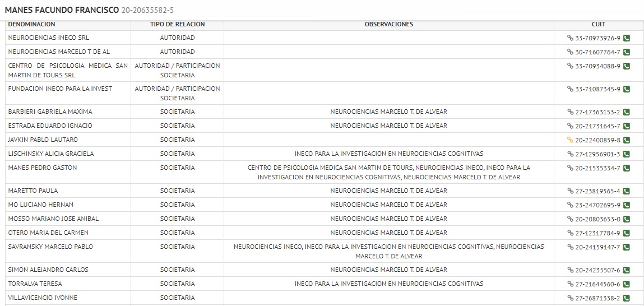Viewport: 644px width, 306px height.
Task: Click the yellow link icon for JAVKIN PABLO LAUTARO
Action: (569, 140)
